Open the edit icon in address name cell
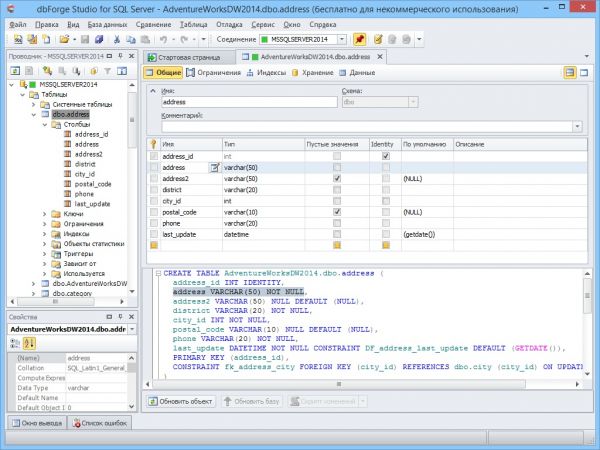Viewport: 600px width, 450px height. pos(214,168)
